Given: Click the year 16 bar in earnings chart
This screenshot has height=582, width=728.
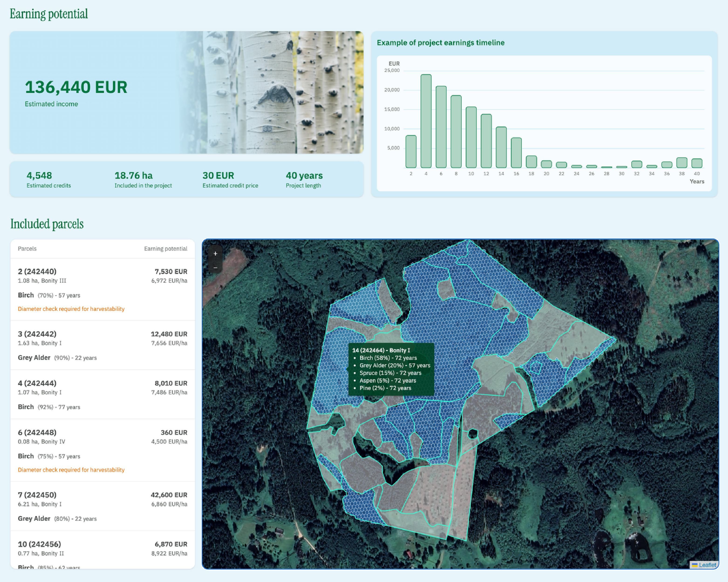Looking at the screenshot, I should (x=516, y=152).
